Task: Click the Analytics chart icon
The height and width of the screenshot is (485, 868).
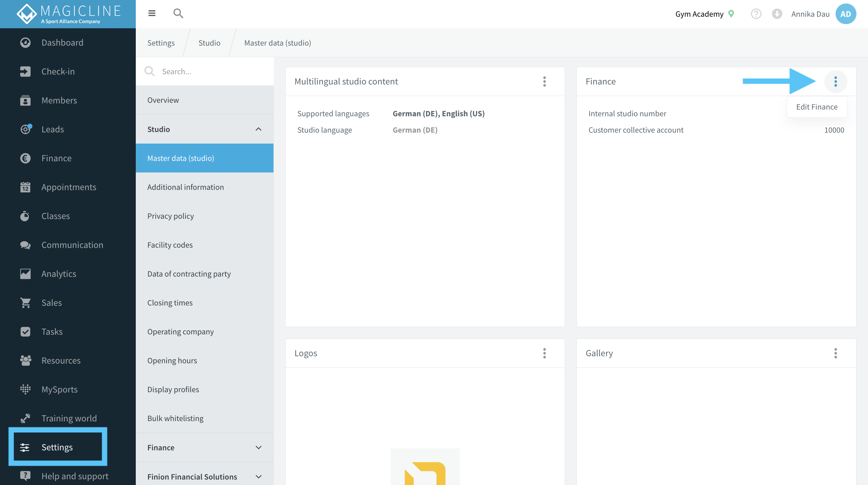Action: tap(25, 274)
